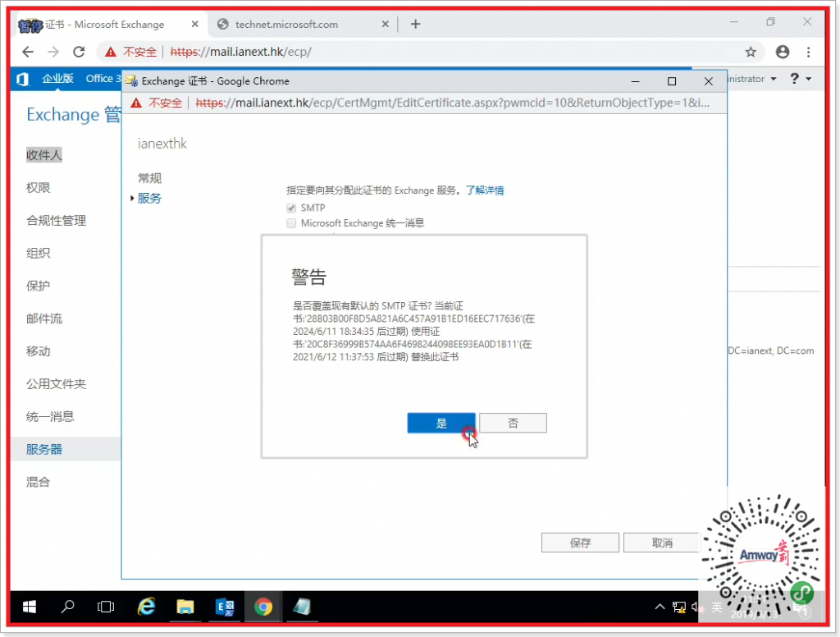The height and width of the screenshot is (637, 840).
Task: Open new browser tab with plus icon
Action: coord(415,24)
